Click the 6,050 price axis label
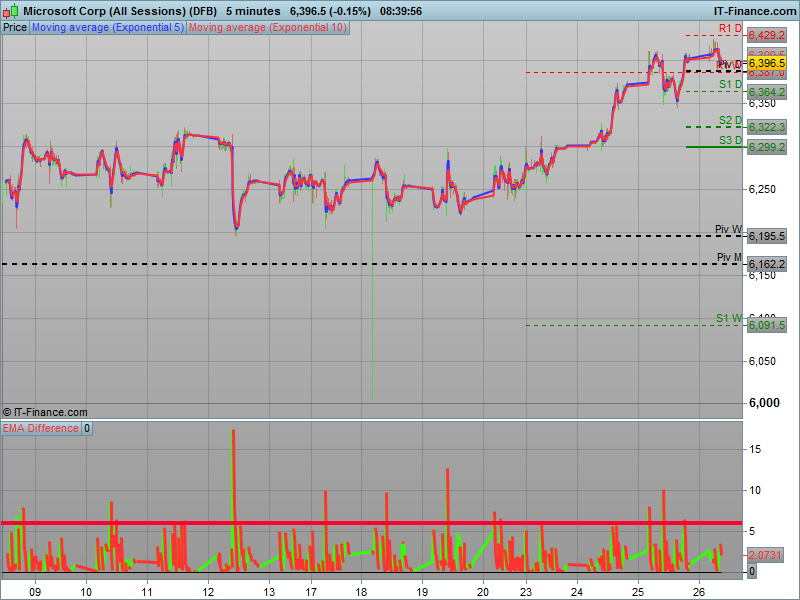Screen dimensions: 800x600 [x=762, y=361]
